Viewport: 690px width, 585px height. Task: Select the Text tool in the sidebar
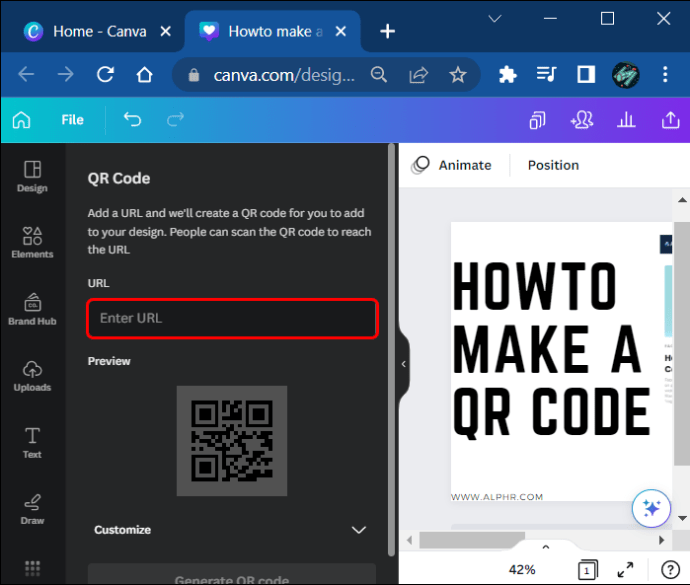click(x=32, y=443)
